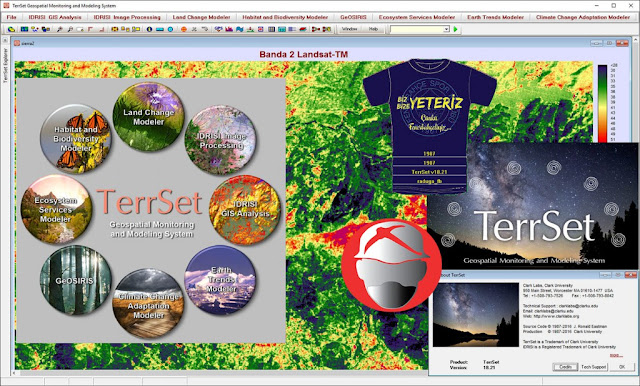The width and height of the screenshot is (640, 386).
Task: Click the http://www.clarklabs.org web address
Action: point(556,316)
